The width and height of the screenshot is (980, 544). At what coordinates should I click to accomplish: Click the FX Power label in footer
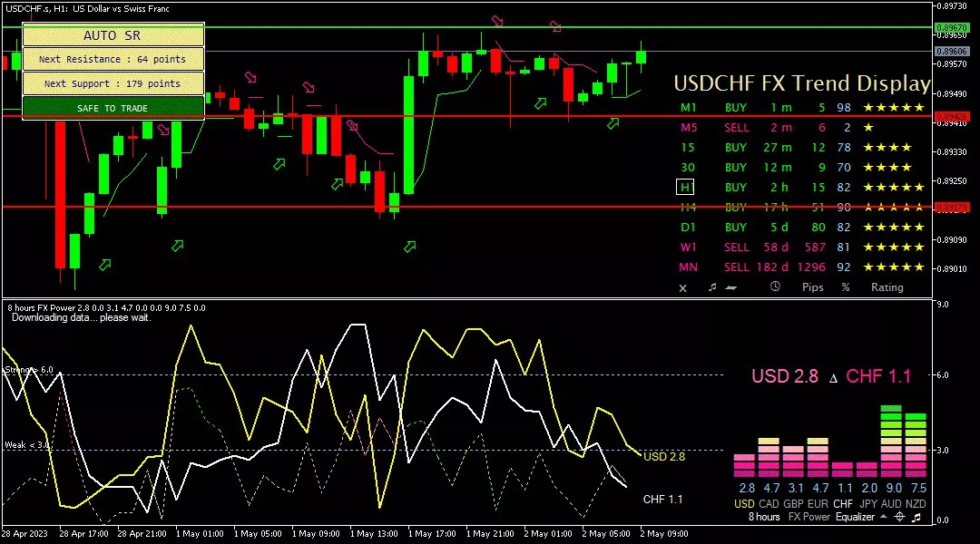click(809, 517)
